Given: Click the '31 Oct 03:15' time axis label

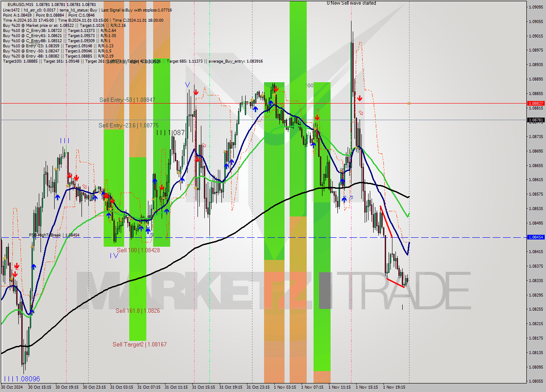Looking at the screenshot, I should (122, 387).
